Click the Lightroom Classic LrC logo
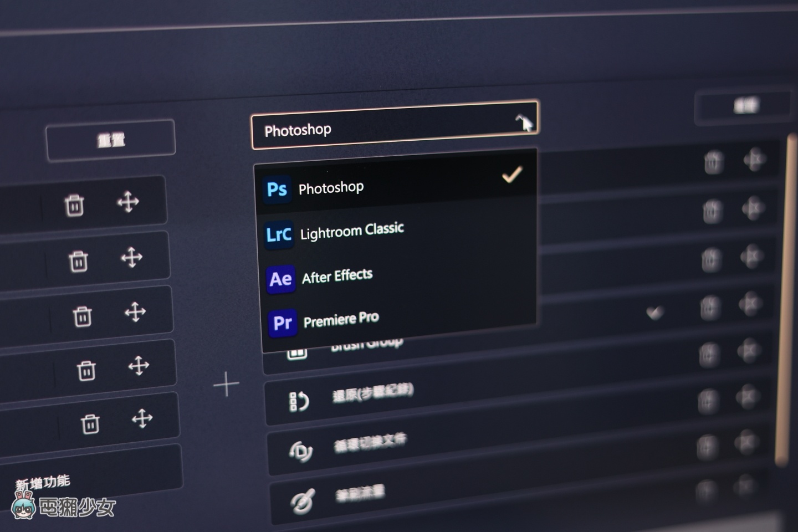Image resolution: width=798 pixels, height=532 pixels. pos(279,234)
